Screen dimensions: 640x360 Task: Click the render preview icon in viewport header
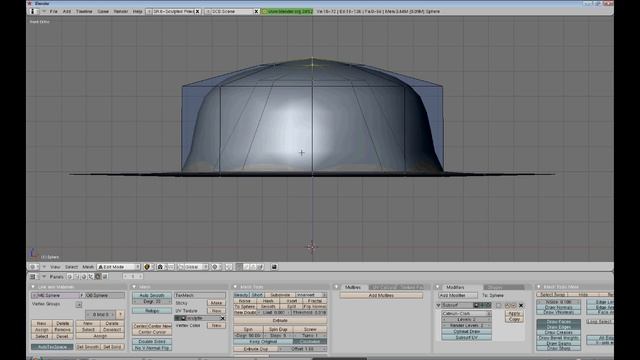[x=274, y=267]
